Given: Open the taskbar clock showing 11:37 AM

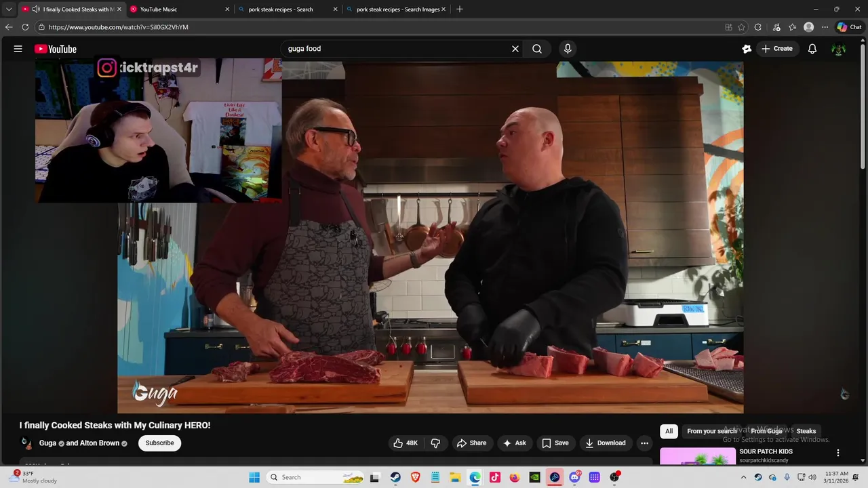Looking at the screenshot, I should coord(837,477).
